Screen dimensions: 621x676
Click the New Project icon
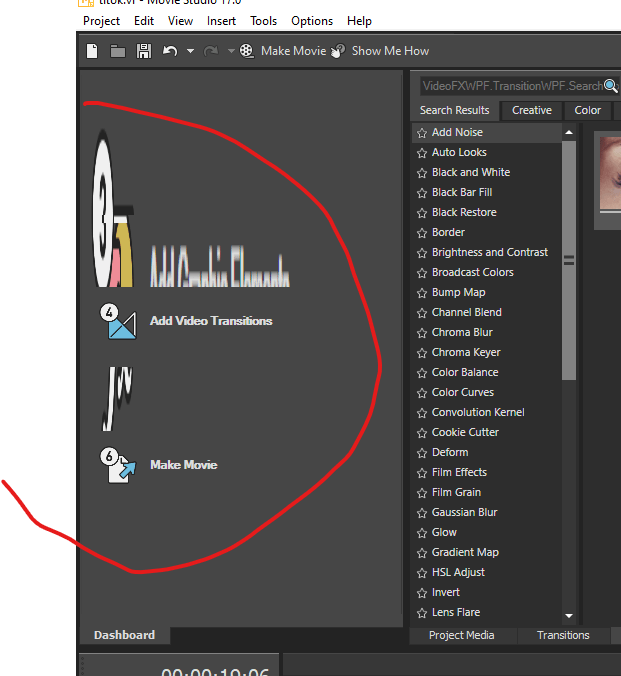point(92,51)
